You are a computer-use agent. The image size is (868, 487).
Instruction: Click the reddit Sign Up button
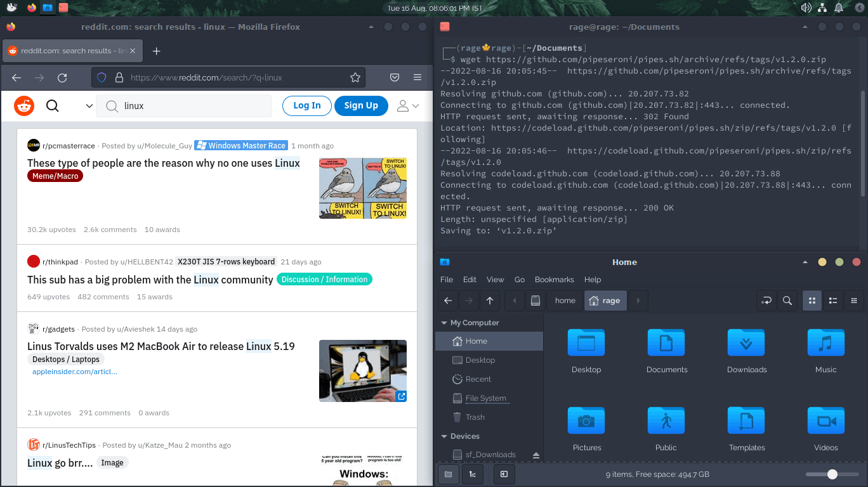pos(361,106)
